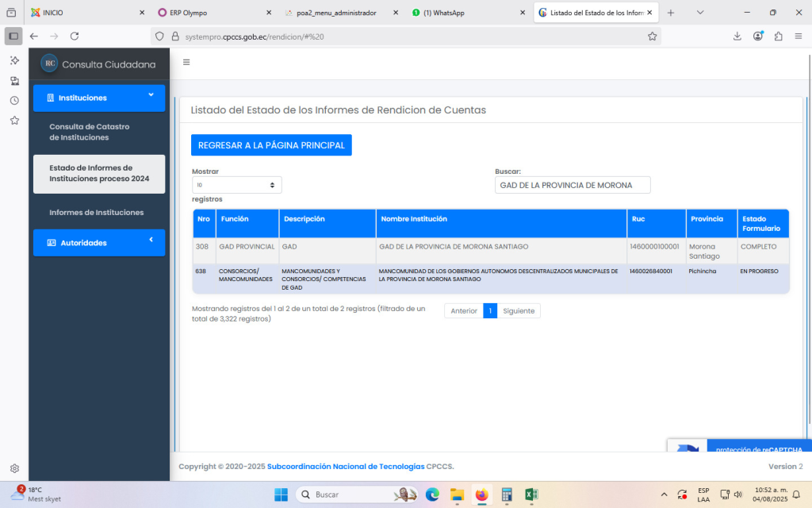Screen dimensions: 812x508
Task: Switch to the WhatsApp tab
Action: [464, 13]
